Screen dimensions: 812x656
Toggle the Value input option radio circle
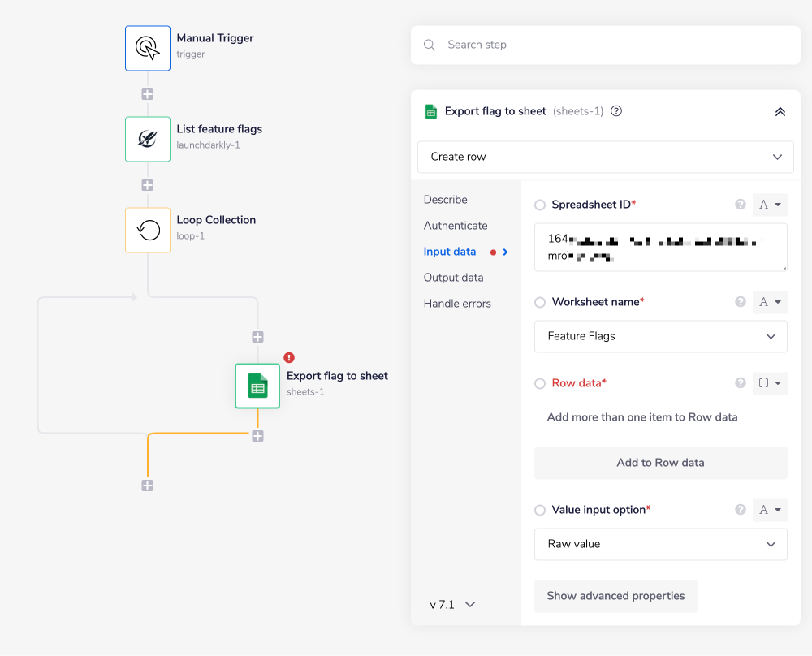tap(540, 511)
